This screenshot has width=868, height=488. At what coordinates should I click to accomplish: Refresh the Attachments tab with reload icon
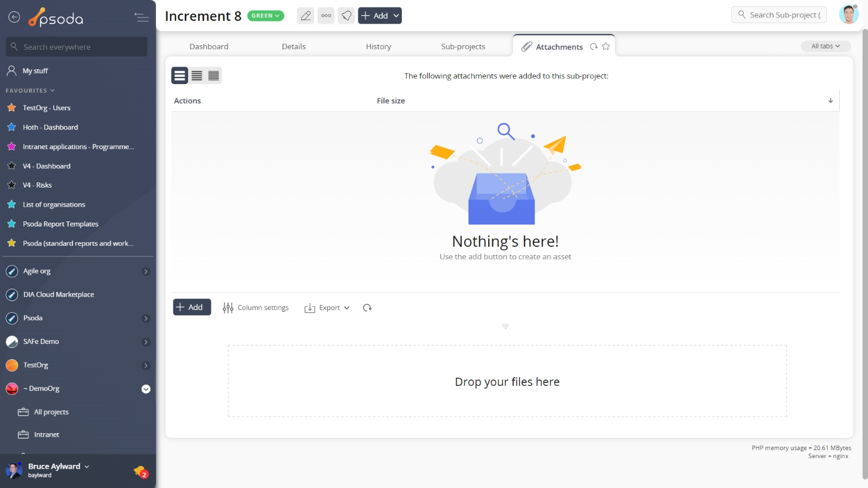pyautogui.click(x=594, y=46)
